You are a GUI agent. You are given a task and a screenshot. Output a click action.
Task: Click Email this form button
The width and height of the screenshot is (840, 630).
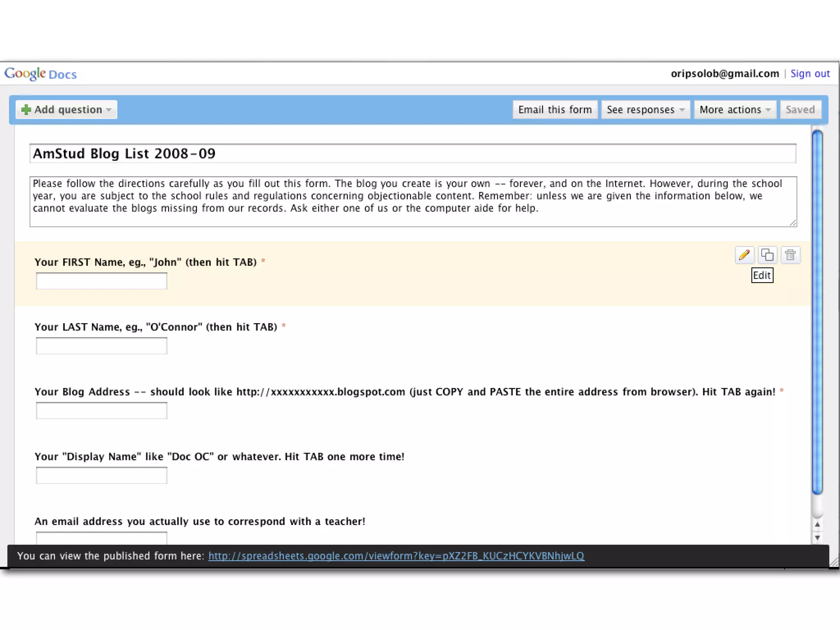coord(555,110)
